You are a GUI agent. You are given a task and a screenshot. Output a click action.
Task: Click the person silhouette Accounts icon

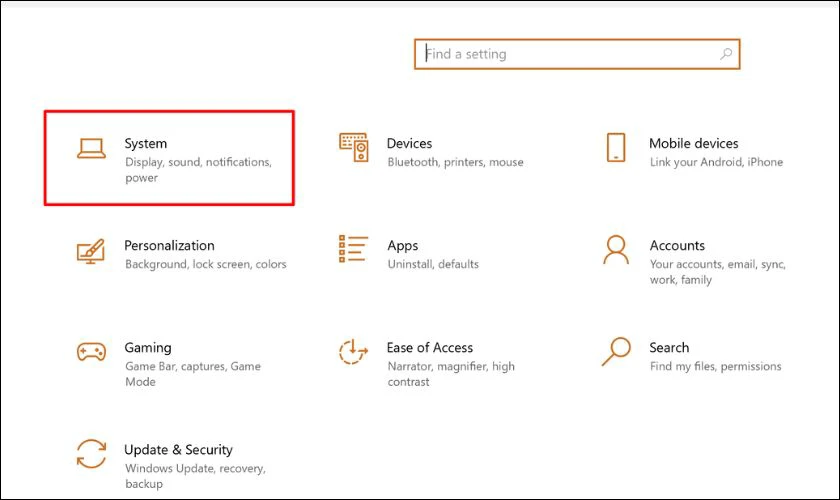tap(616, 250)
